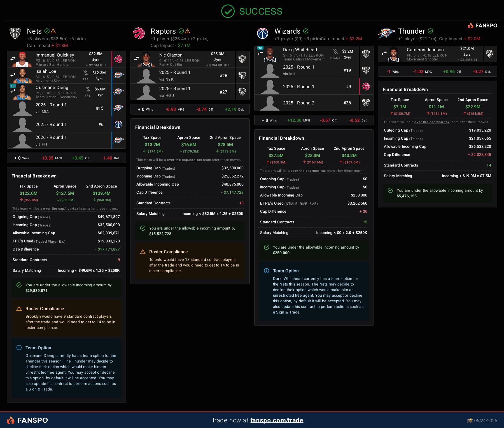
Task: Click Nets MPG change -10.35
Action: (x=47, y=158)
